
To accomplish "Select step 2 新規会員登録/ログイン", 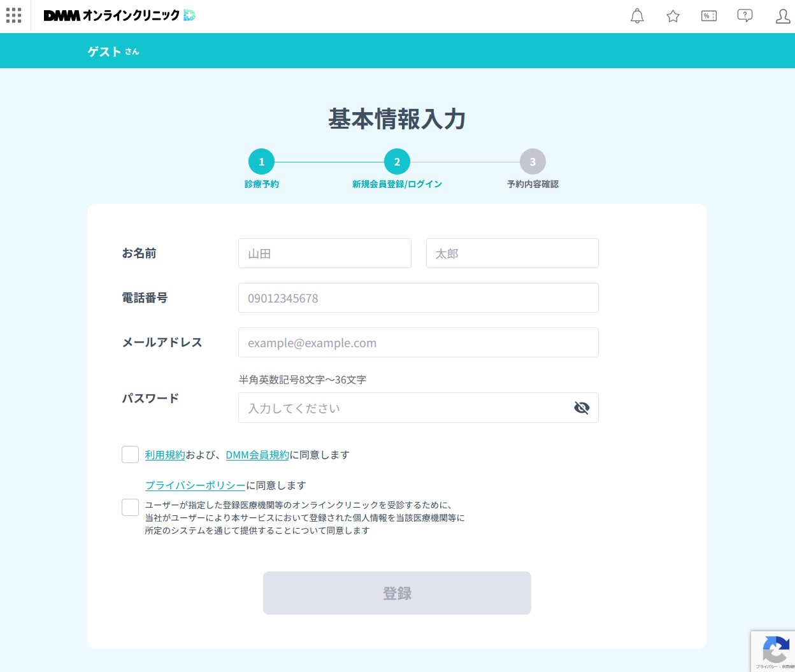I will (397, 162).
